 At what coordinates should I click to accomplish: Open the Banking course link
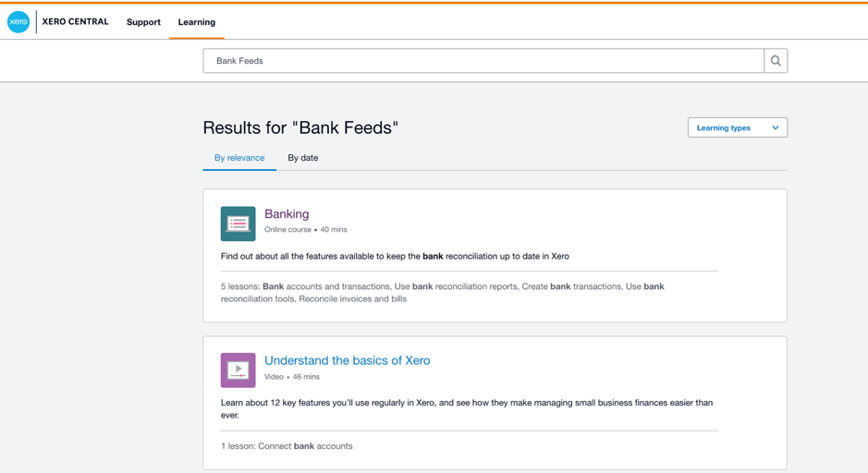pos(287,214)
